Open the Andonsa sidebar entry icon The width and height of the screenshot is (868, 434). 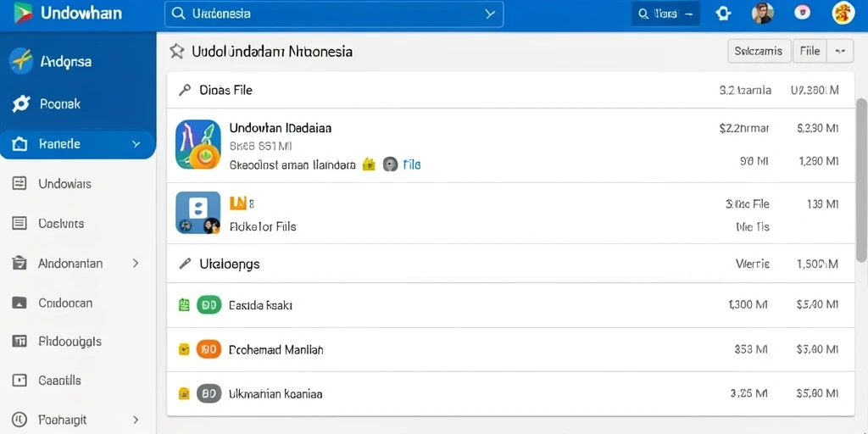[x=21, y=61]
